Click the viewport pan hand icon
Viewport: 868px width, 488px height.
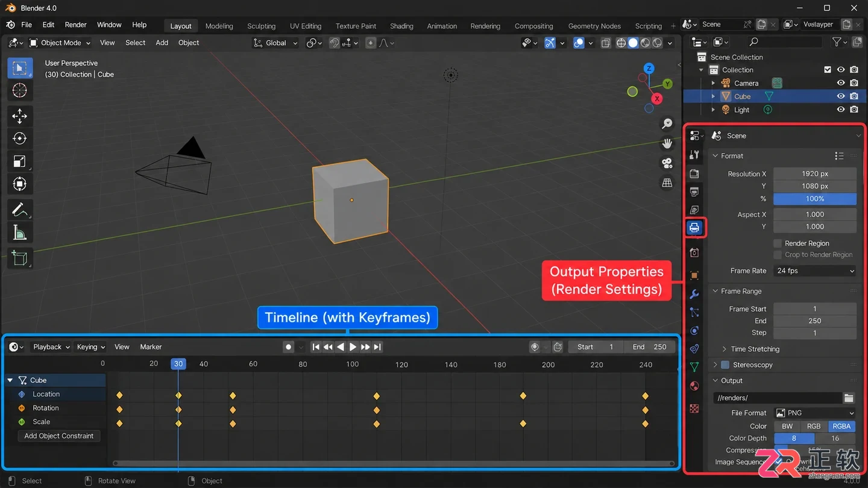667,143
